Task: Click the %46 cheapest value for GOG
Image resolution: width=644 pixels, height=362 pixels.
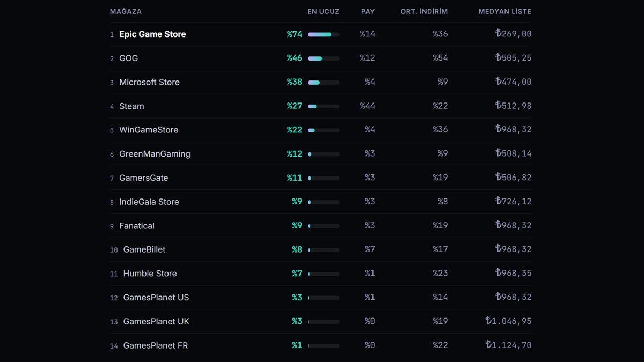Action: click(x=295, y=58)
